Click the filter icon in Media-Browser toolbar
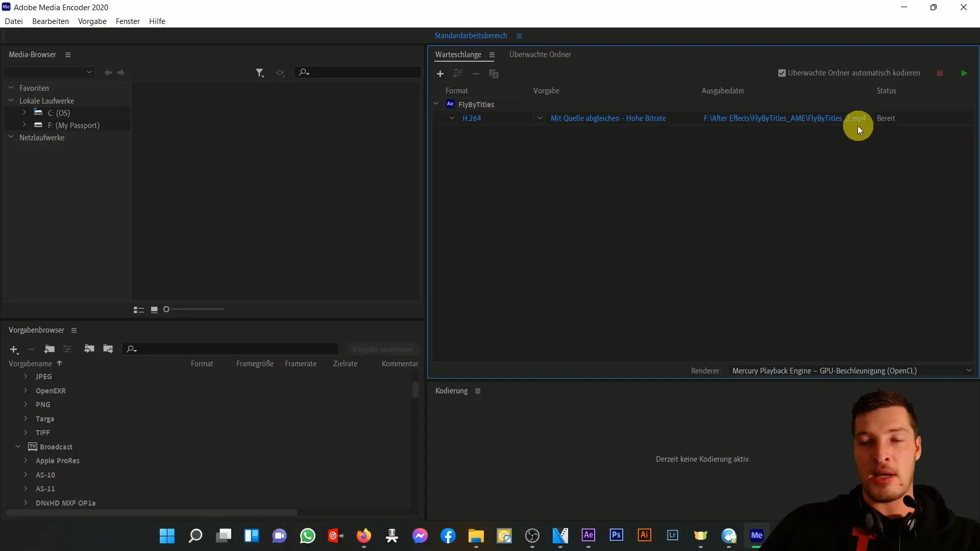 (259, 72)
